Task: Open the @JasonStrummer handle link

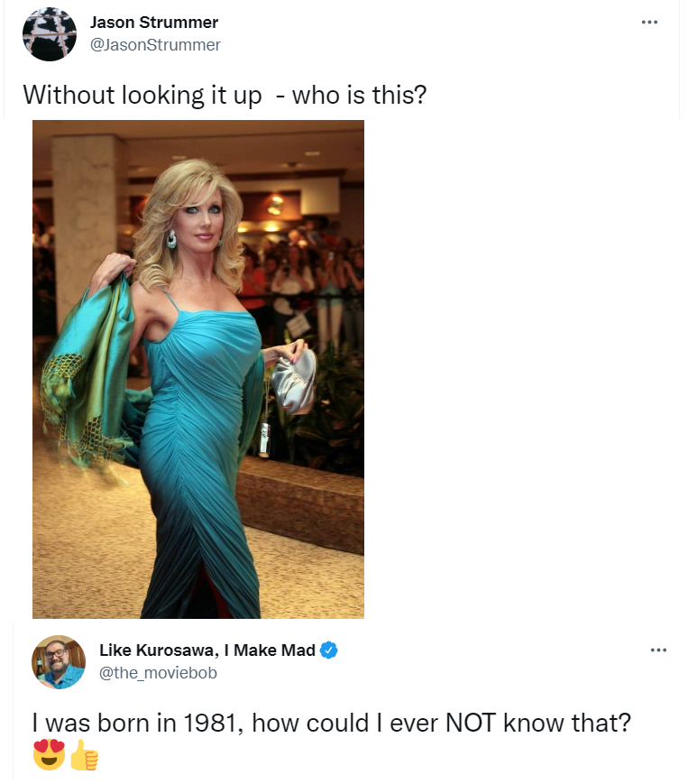Action: click(155, 45)
